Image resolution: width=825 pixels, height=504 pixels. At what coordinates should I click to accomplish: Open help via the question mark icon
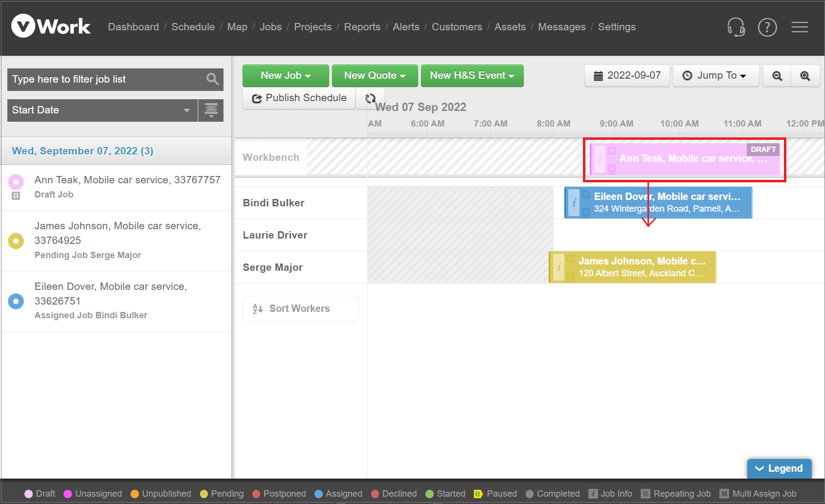coord(767,27)
